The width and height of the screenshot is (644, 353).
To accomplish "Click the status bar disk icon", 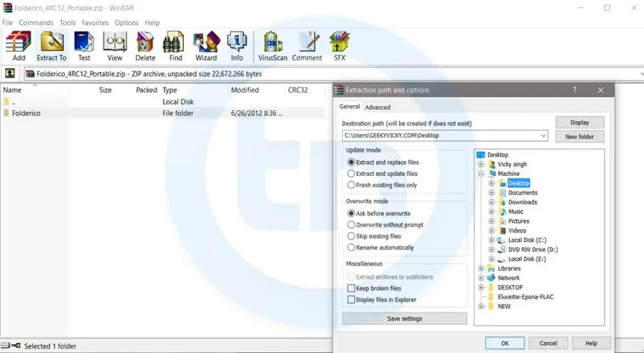I will tap(6, 346).
